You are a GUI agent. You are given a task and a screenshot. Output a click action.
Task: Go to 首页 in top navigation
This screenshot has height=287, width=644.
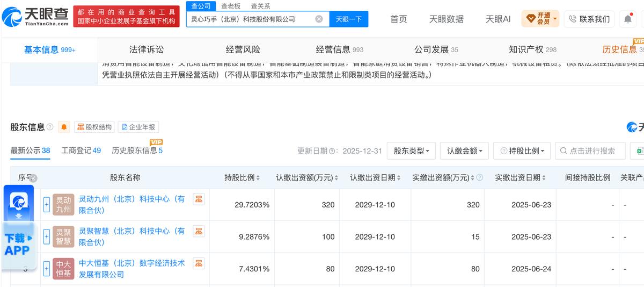[x=399, y=19]
